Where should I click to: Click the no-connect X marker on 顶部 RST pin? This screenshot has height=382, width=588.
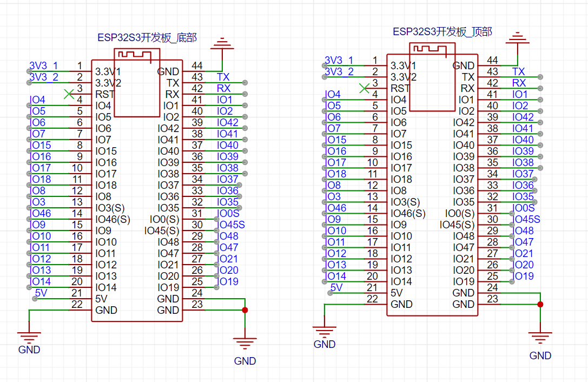click(364, 88)
